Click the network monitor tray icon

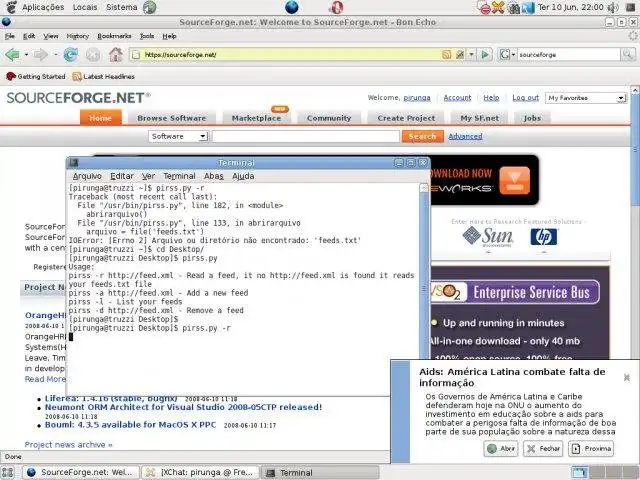pos(528,7)
